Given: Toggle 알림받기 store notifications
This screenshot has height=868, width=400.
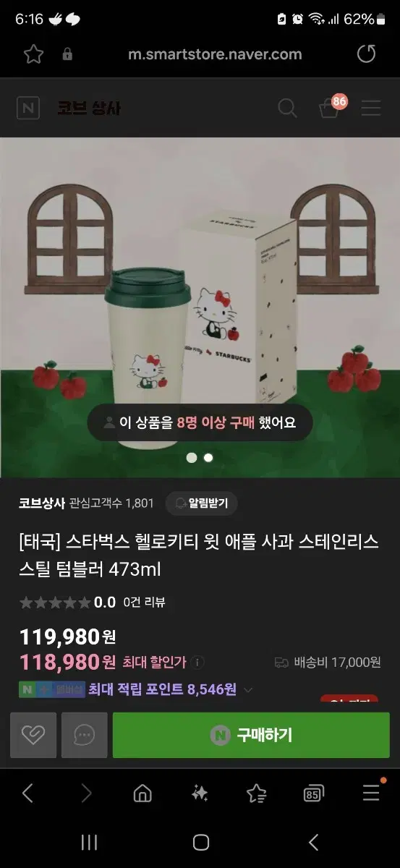Looking at the screenshot, I should click(201, 503).
